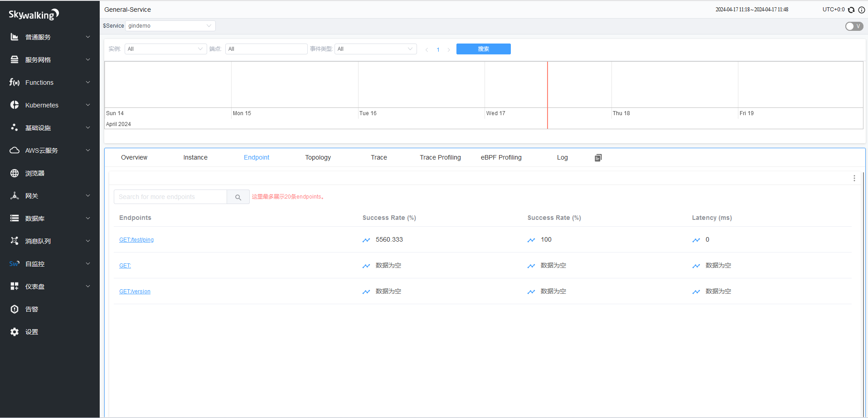Switch to the Topology tab
The image size is (868, 418).
click(318, 157)
